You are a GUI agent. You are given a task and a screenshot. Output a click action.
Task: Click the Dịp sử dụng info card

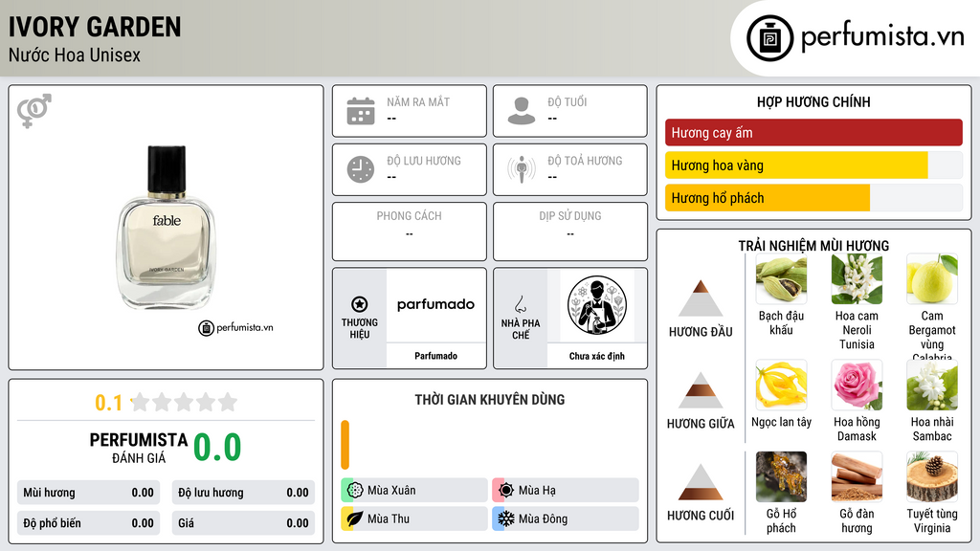pos(570,231)
